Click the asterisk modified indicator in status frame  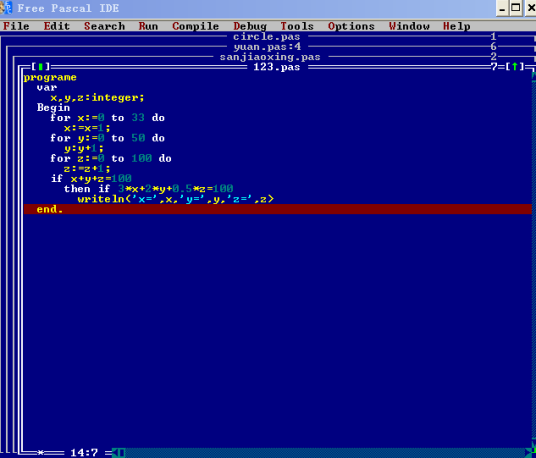pyautogui.click(x=41, y=453)
